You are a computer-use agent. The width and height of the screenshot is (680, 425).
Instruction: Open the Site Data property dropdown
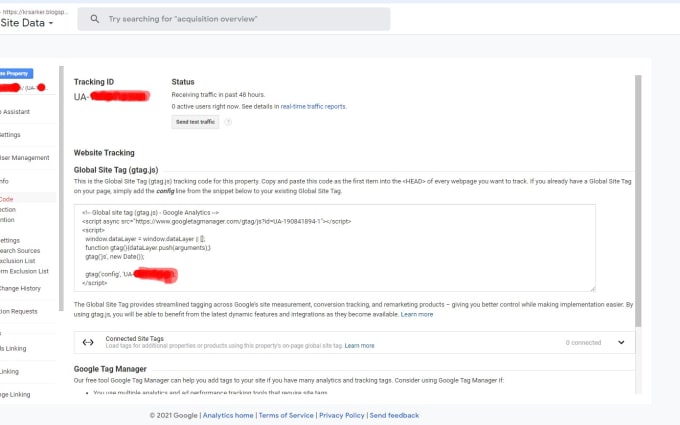tap(27, 23)
